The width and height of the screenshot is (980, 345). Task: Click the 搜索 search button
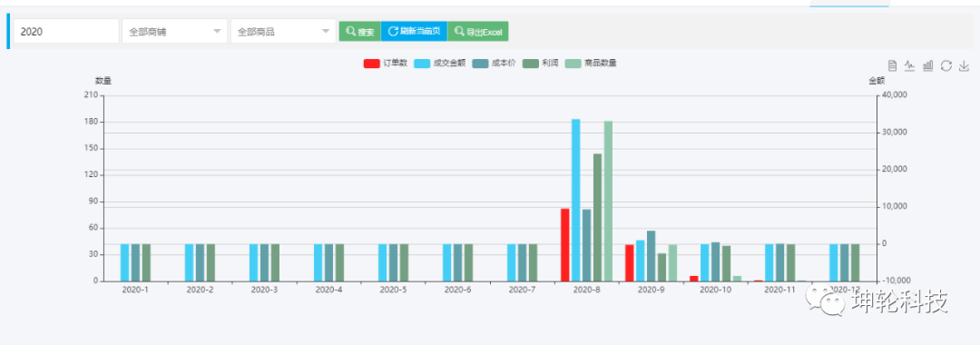pos(360,31)
